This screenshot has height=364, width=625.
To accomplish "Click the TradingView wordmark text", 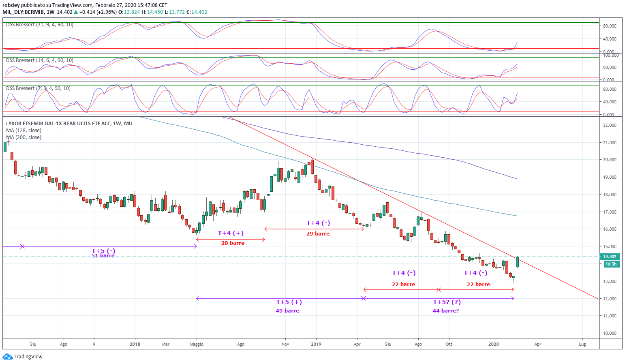I will [x=28, y=357].
